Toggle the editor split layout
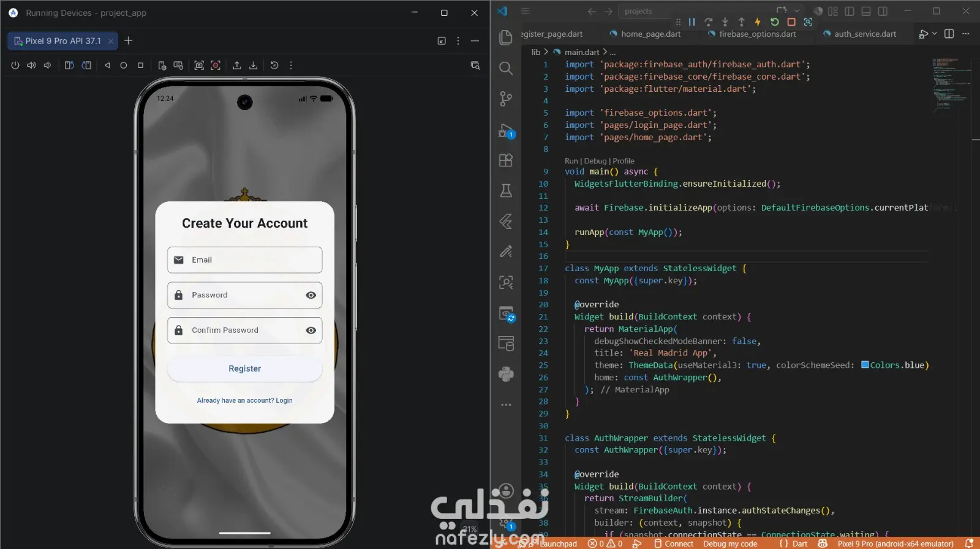980x549 pixels. [x=949, y=34]
